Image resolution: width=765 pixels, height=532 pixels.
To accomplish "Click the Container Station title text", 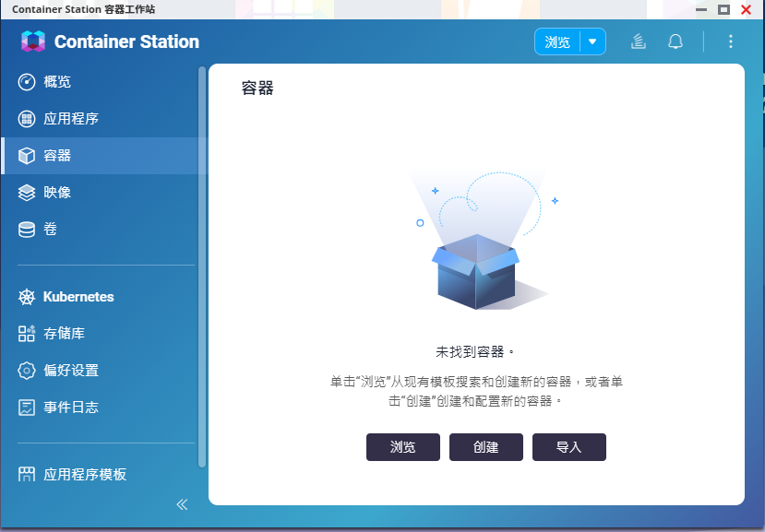I will point(126,41).
